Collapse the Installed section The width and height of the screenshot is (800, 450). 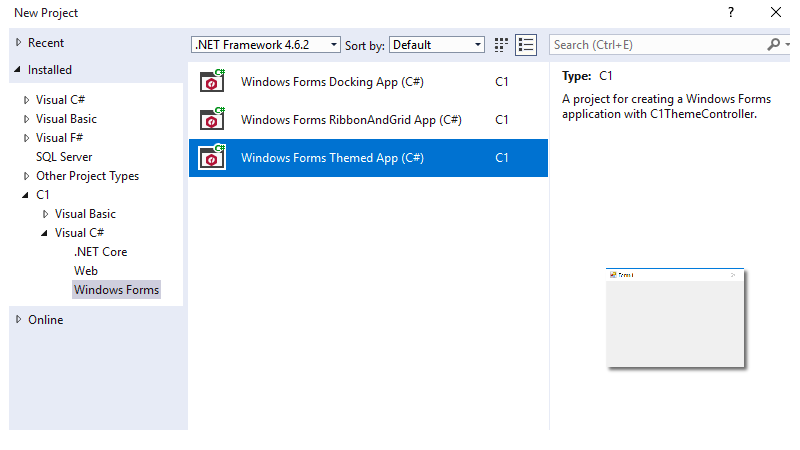[18, 69]
